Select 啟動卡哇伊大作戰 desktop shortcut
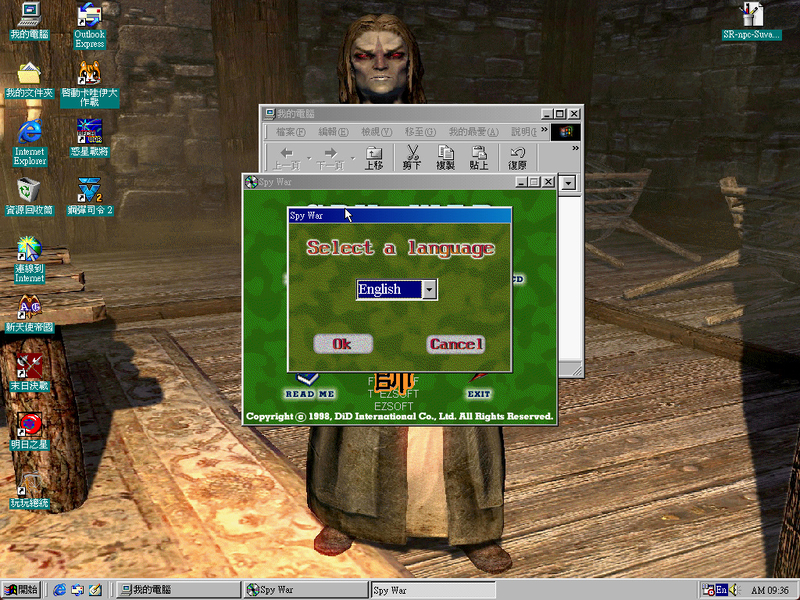Image resolution: width=800 pixels, height=600 pixels. pos(89,84)
